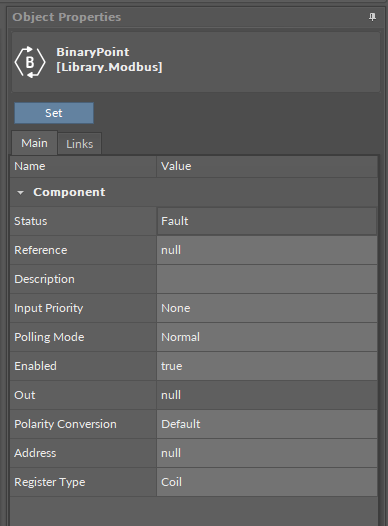Viewport: 388px width, 526px height.
Task: Toggle the Enabled true value
Action: 267,366
